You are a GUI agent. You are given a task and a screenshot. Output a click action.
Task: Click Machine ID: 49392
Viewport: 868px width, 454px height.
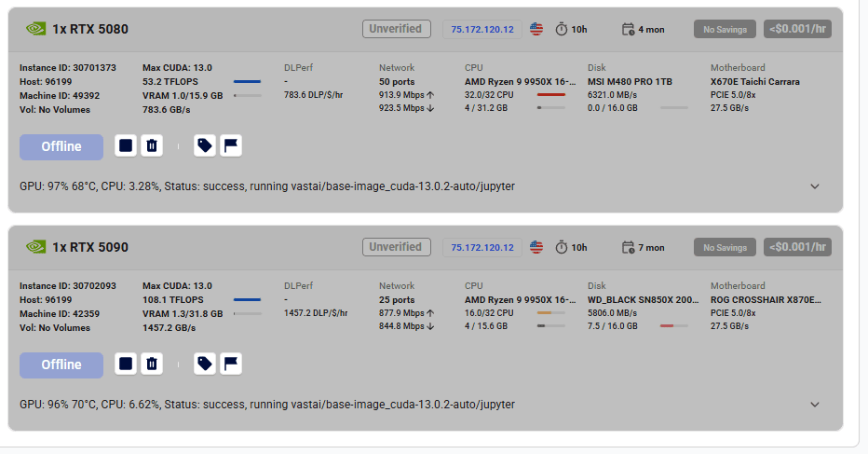tap(60, 95)
